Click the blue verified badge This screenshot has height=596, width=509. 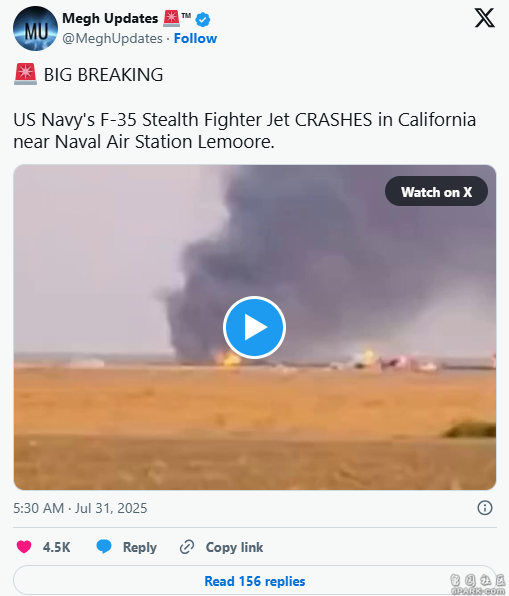(x=203, y=19)
